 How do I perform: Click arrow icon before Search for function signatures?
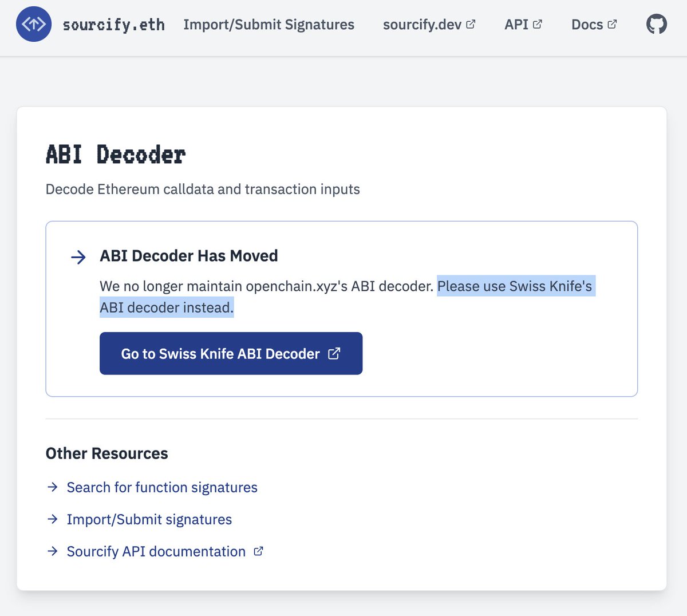coord(53,487)
